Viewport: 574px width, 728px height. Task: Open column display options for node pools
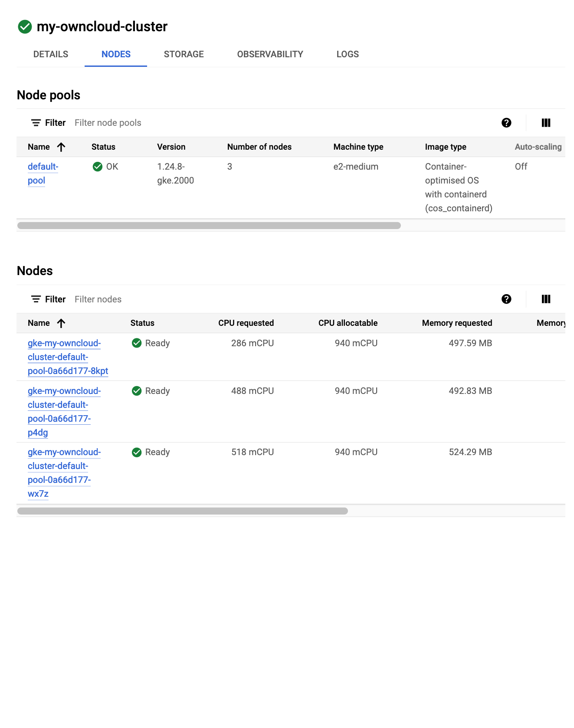coord(546,123)
